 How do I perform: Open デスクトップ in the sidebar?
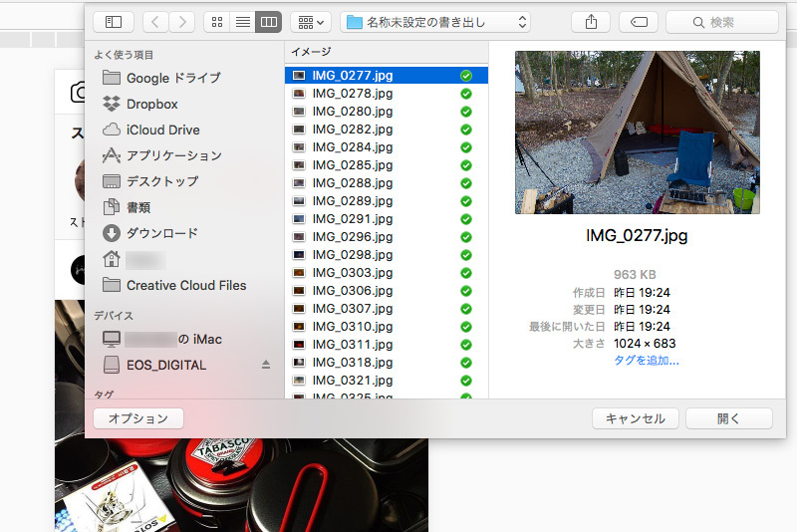[x=150, y=181]
